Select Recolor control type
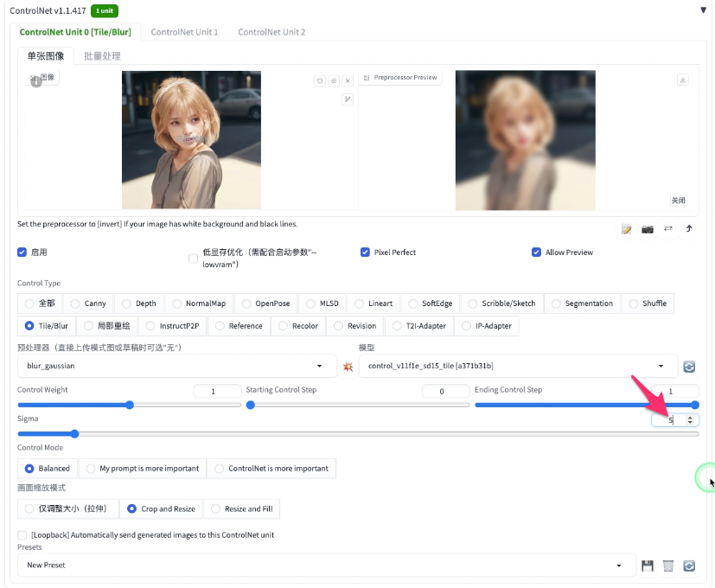The width and height of the screenshot is (715, 588). click(x=298, y=326)
